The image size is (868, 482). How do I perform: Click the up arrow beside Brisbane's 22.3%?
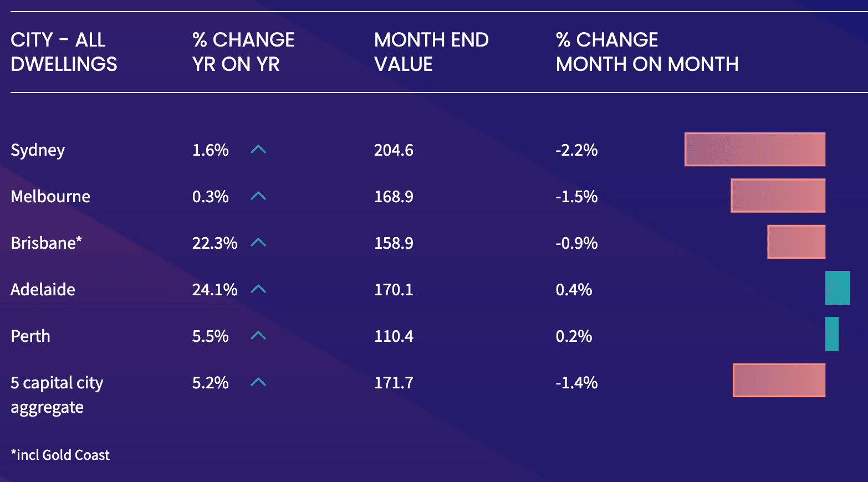point(258,243)
